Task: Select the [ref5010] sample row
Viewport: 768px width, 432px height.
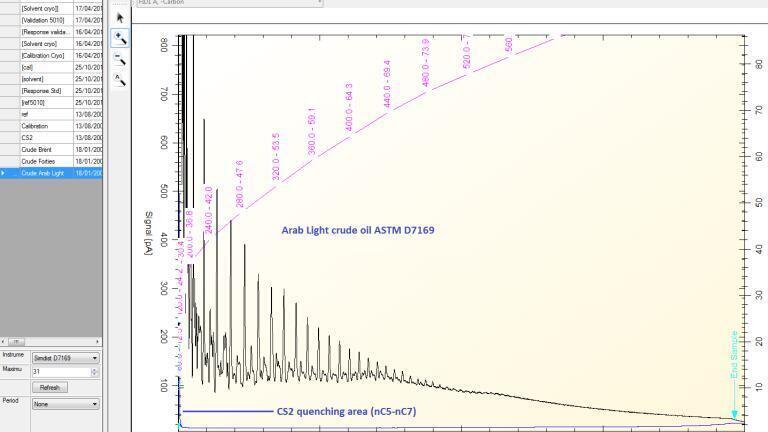Action: click(x=51, y=102)
